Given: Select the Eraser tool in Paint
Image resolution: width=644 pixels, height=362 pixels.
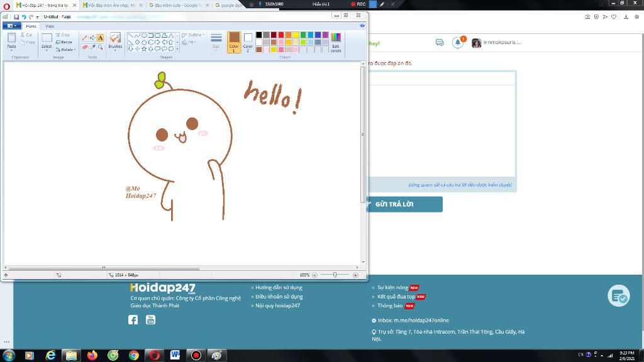Looking at the screenshot, I should [x=85, y=47].
